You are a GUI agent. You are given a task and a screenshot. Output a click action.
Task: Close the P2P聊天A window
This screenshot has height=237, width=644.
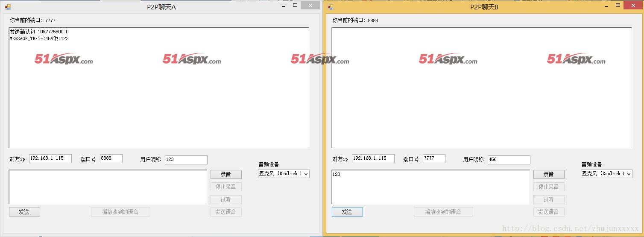point(310,5)
